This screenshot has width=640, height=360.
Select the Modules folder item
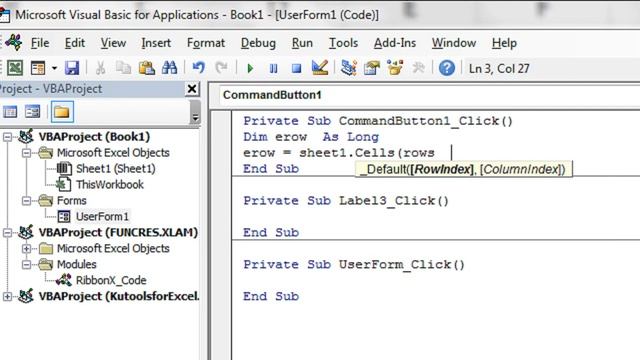click(x=76, y=264)
